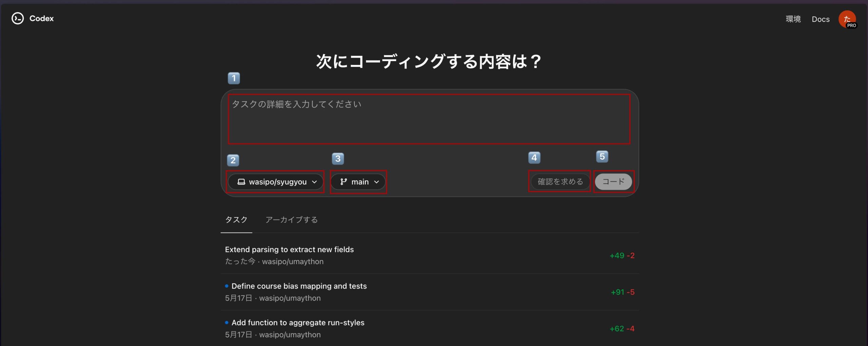Open the Docs link

click(x=821, y=19)
